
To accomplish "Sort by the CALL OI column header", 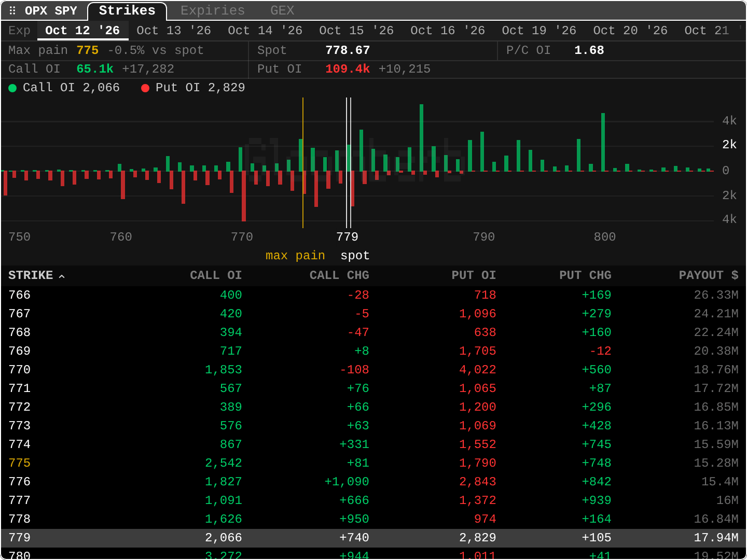I will (216, 275).
